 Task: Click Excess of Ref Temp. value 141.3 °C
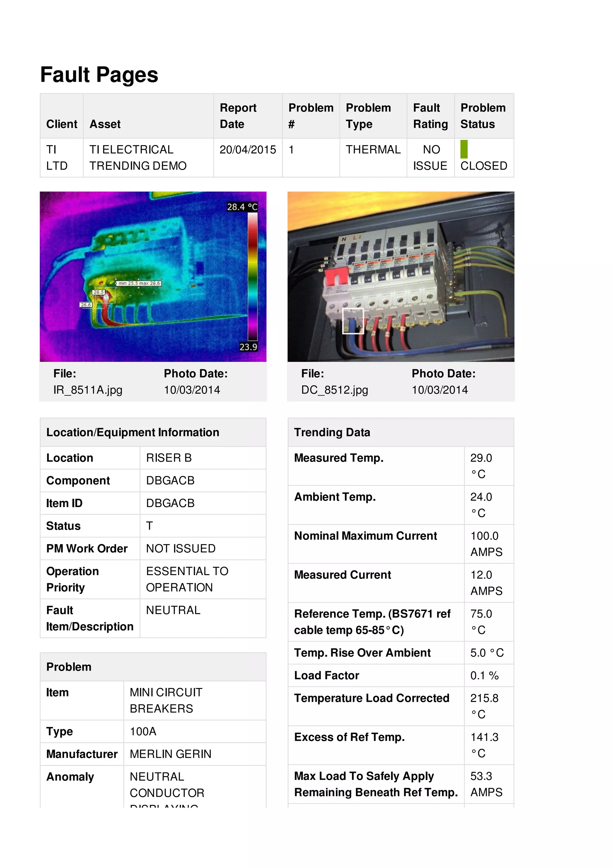485,745
